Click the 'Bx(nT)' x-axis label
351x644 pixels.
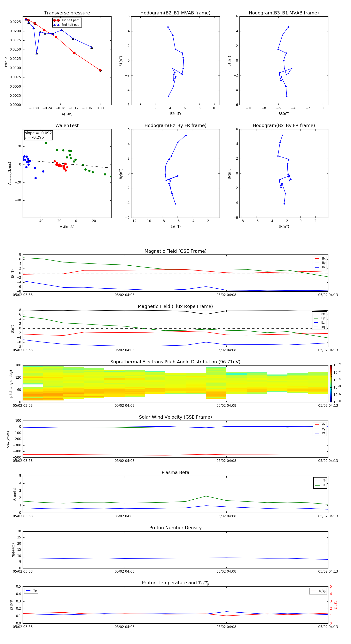tap(284, 227)
